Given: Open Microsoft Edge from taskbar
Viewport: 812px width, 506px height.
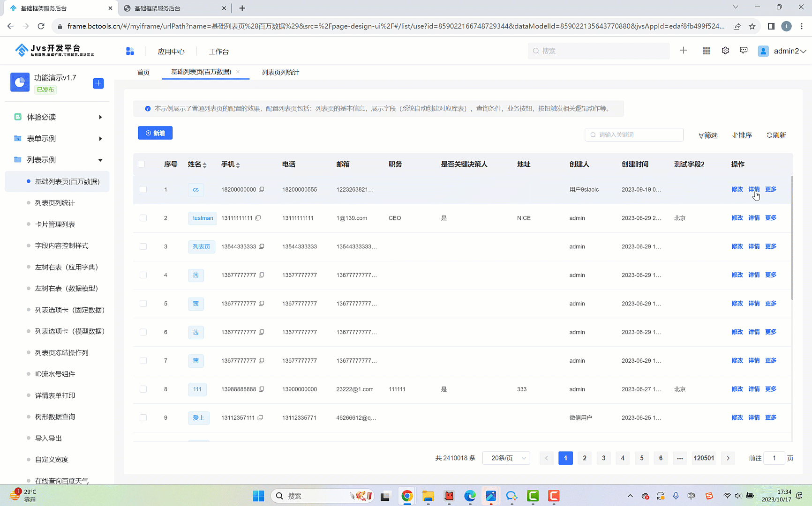Looking at the screenshot, I should point(470,496).
